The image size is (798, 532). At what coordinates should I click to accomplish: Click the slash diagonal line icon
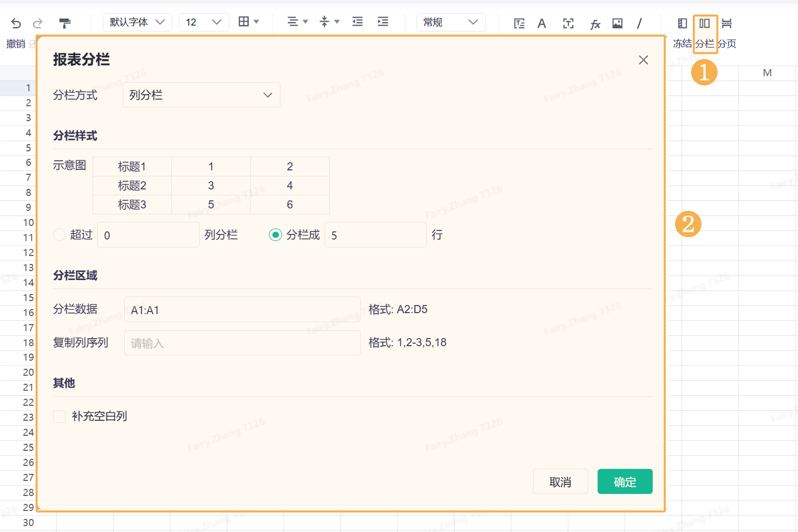(x=640, y=24)
